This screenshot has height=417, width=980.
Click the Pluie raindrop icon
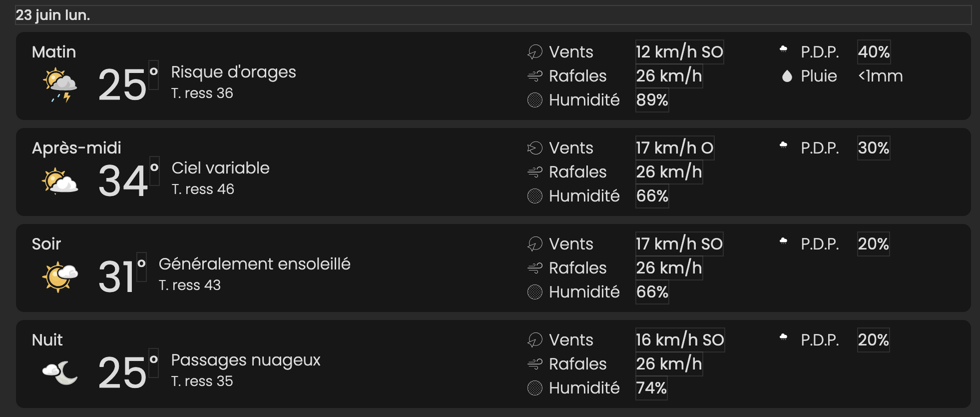(x=787, y=76)
